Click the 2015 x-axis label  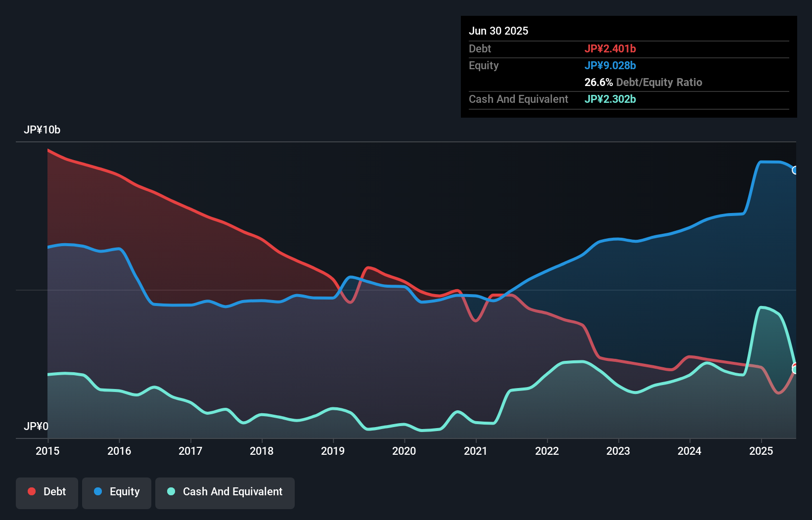(x=47, y=451)
